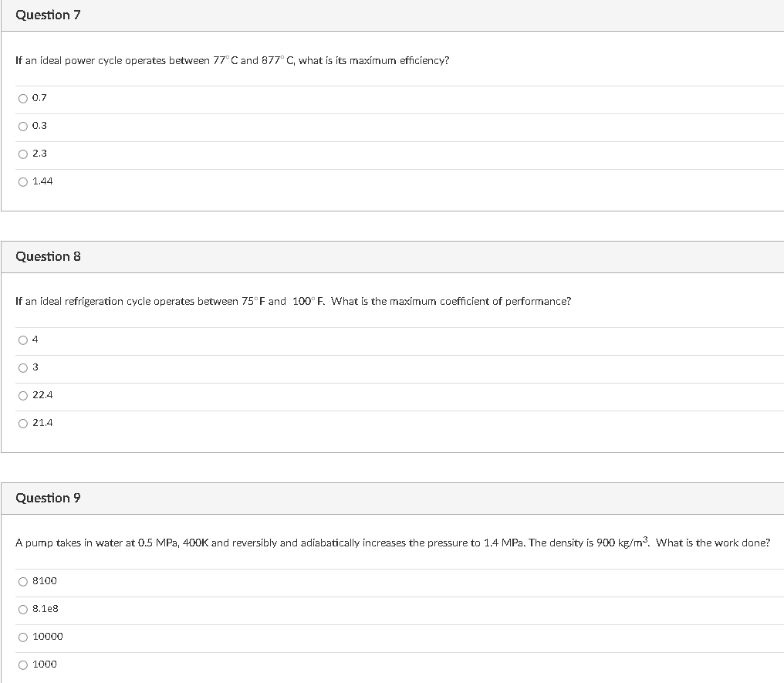This screenshot has height=683, width=784.
Task: Pick option 1000 in Question 9
Action: (x=23, y=664)
